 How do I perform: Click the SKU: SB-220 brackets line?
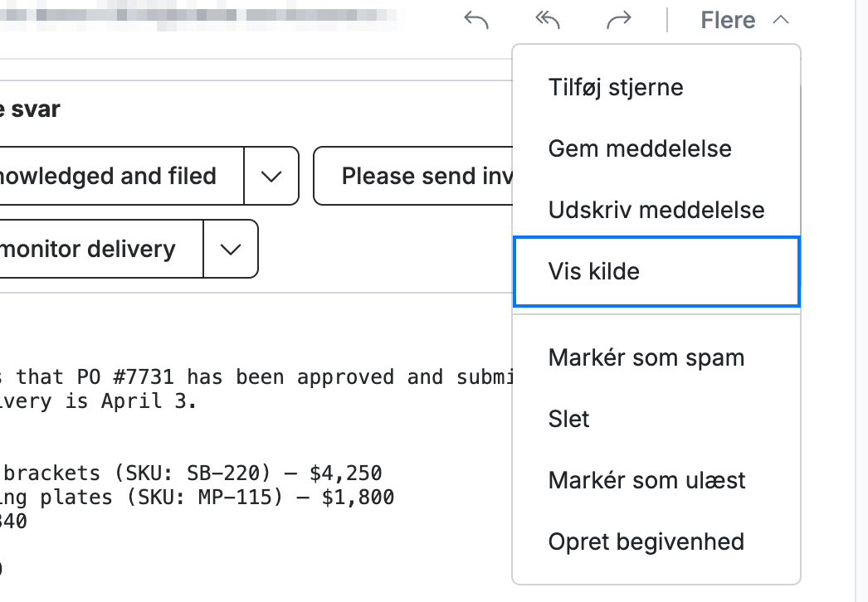tap(191, 473)
